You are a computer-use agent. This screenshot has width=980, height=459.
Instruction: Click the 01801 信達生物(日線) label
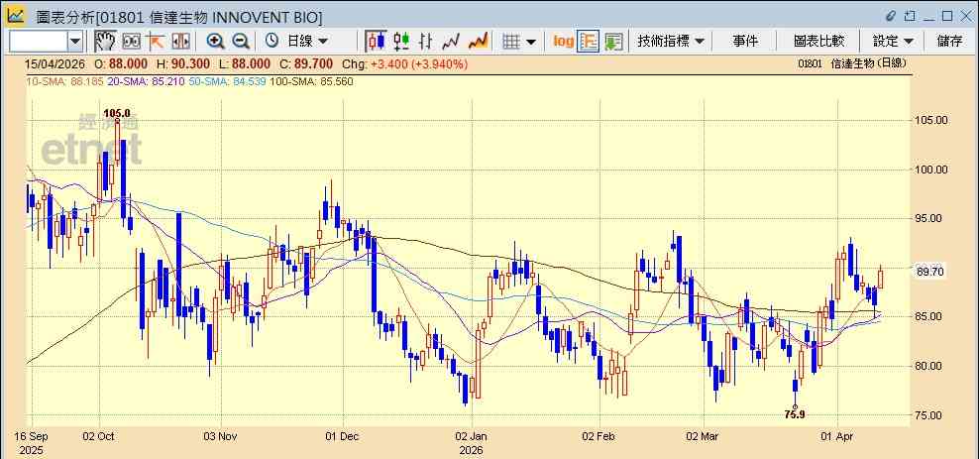coord(851,63)
